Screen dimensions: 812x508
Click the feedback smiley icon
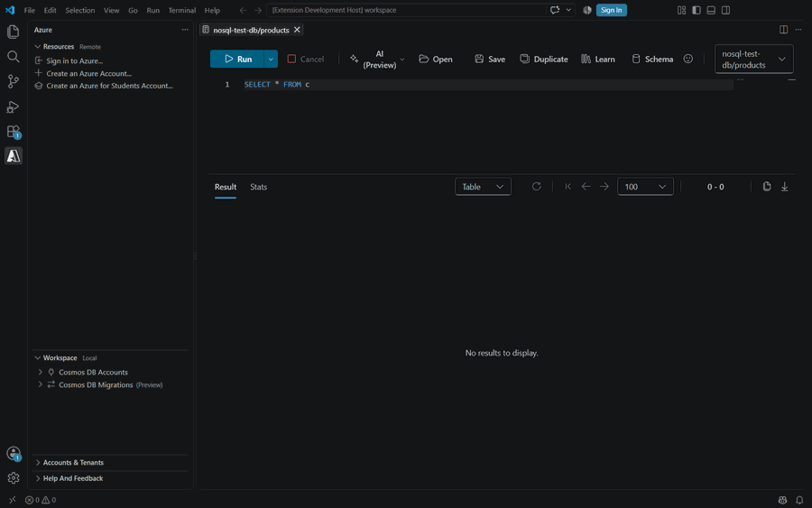click(687, 59)
